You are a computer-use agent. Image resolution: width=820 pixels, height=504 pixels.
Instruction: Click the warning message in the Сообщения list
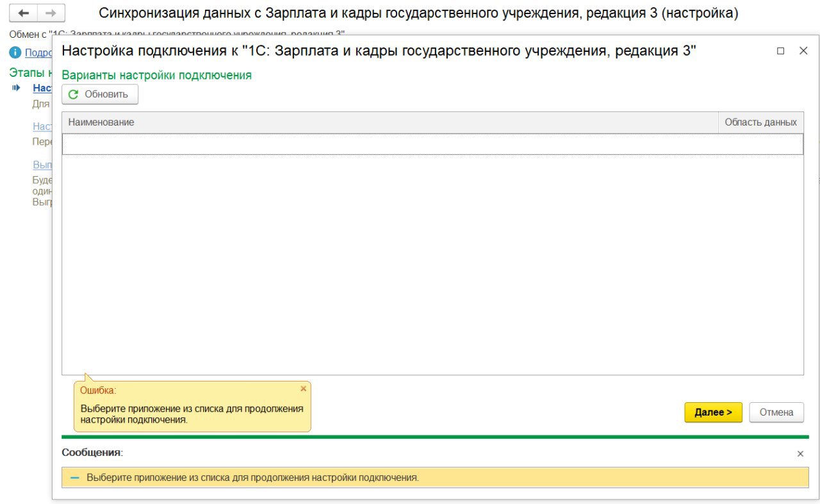click(x=435, y=478)
